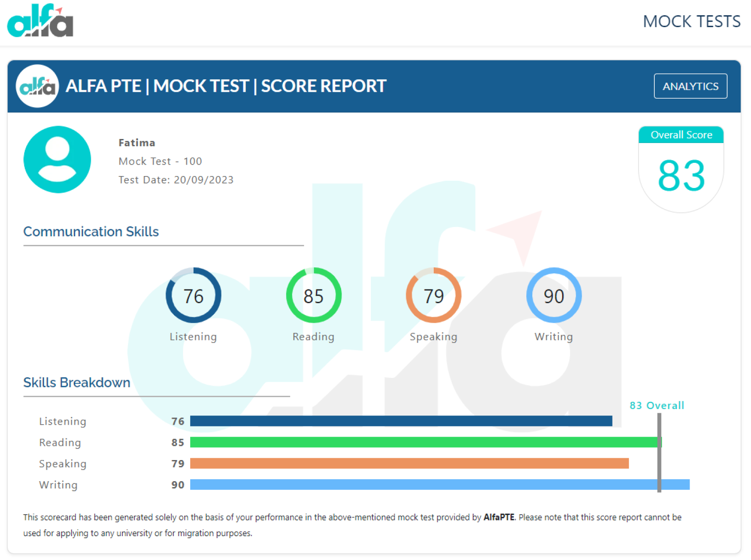
Task: Click the '83 Overall' label
Action: [x=657, y=405]
